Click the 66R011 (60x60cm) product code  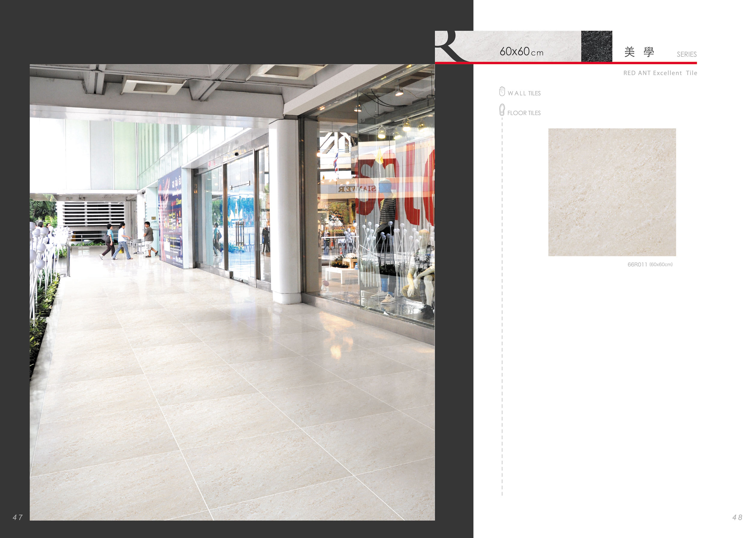coord(650,264)
